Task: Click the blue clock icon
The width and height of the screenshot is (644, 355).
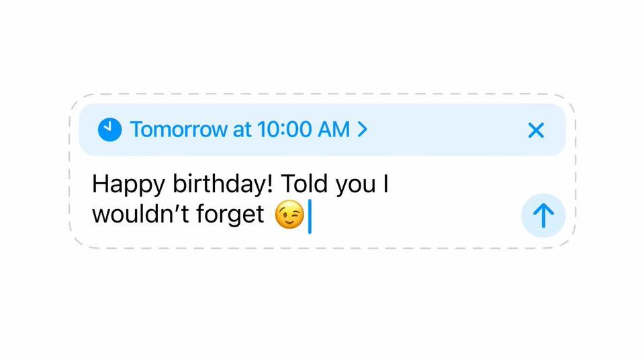Action: tap(109, 130)
